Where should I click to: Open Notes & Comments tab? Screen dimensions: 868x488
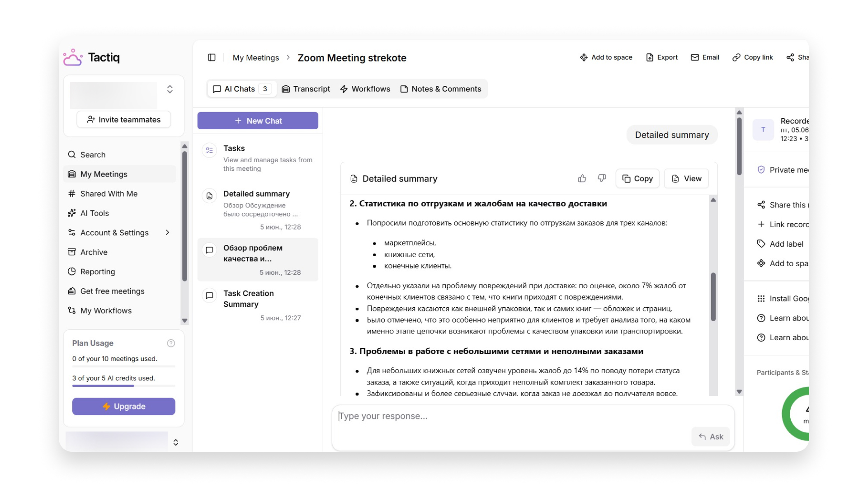point(441,89)
